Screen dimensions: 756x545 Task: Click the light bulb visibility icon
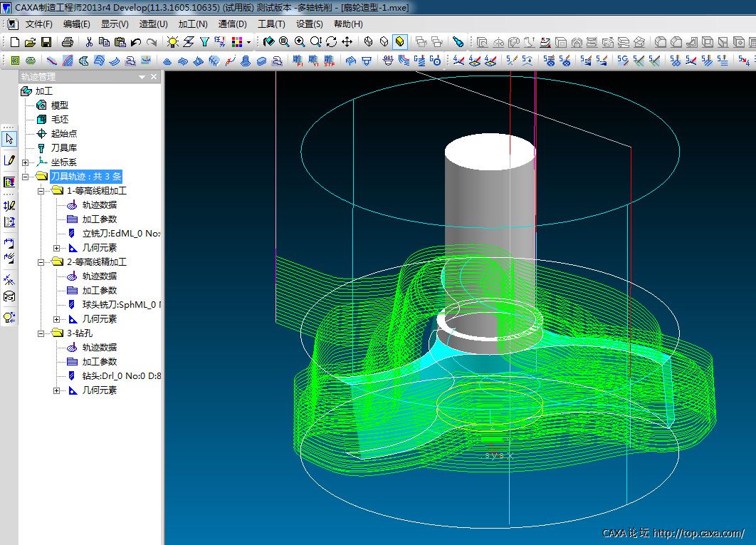172,42
